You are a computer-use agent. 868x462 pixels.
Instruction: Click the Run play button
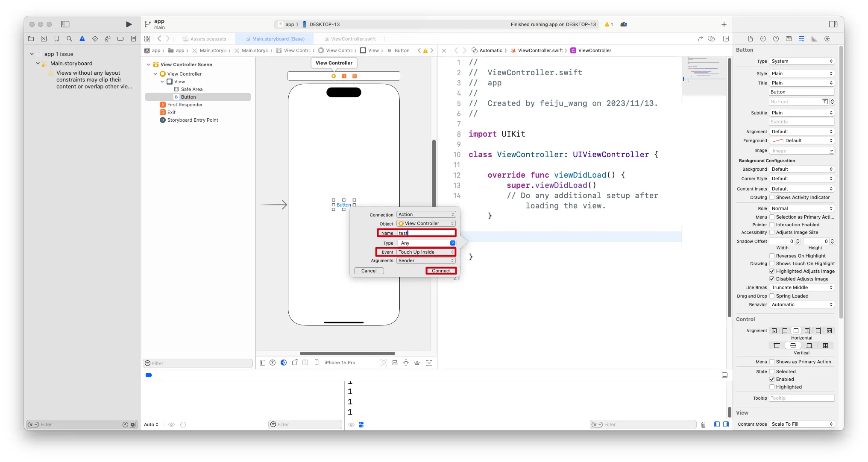click(129, 24)
